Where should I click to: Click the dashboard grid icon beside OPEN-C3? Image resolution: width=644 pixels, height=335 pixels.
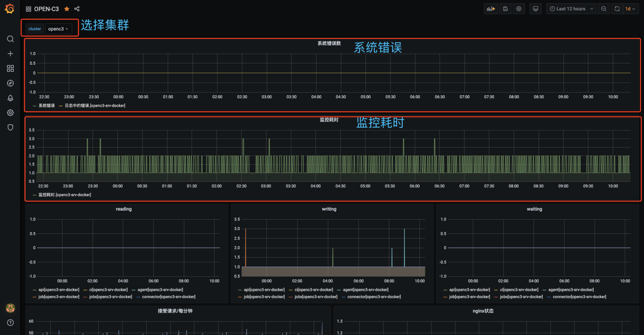pyautogui.click(x=28, y=9)
